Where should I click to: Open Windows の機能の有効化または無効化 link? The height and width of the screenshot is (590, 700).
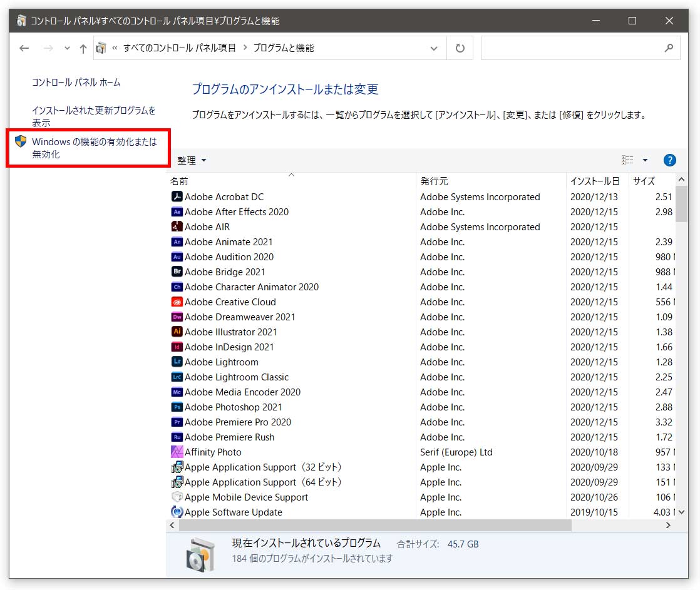coord(95,148)
